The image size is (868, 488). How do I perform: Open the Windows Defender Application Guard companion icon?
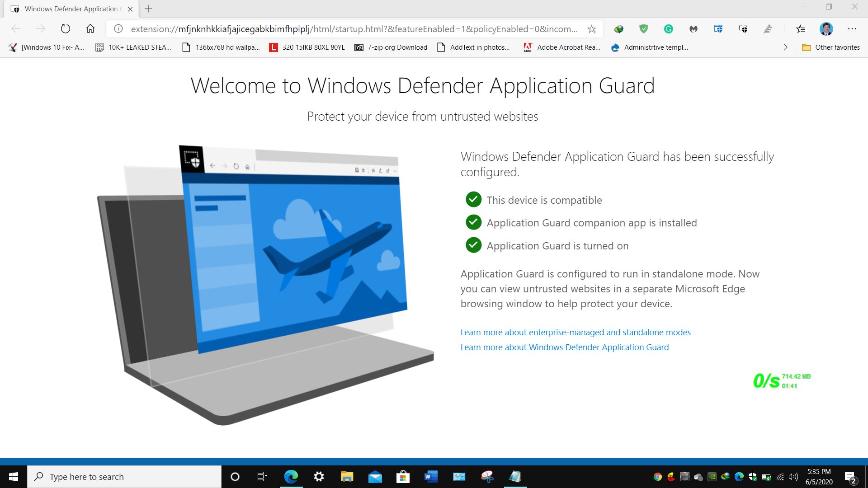coord(743,29)
